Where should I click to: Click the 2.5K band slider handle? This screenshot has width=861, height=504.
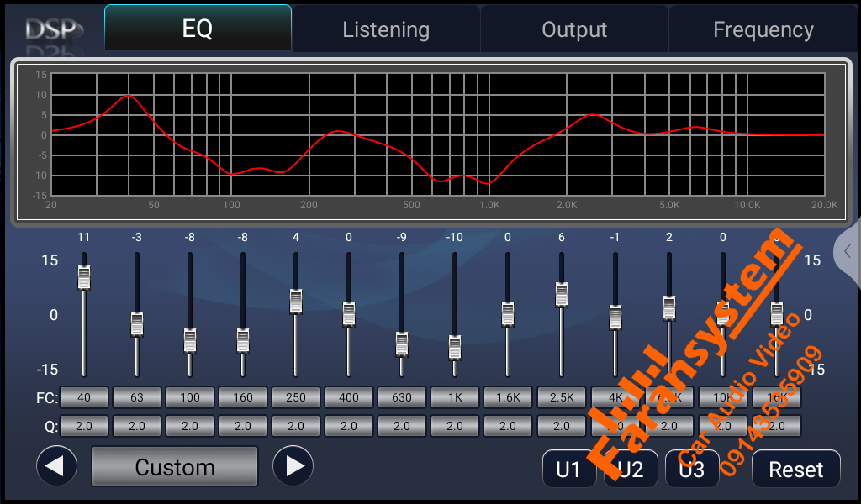point(562,294)
